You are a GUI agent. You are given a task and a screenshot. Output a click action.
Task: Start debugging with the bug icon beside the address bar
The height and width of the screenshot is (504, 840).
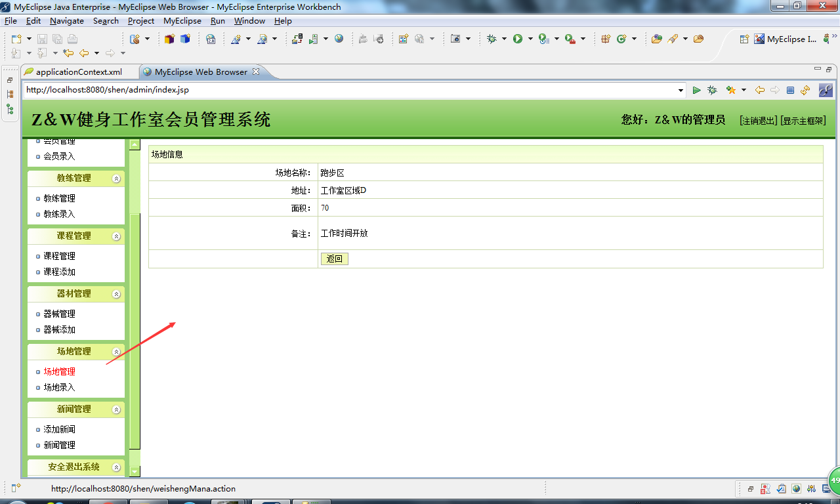click(713, 90)
